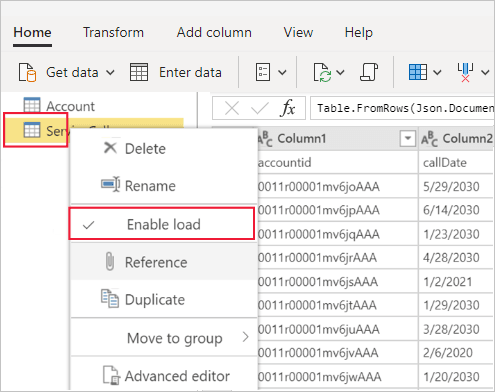Click the callDate cell
The width and height of the screenshot is (495, 392).
coord(456,163)
